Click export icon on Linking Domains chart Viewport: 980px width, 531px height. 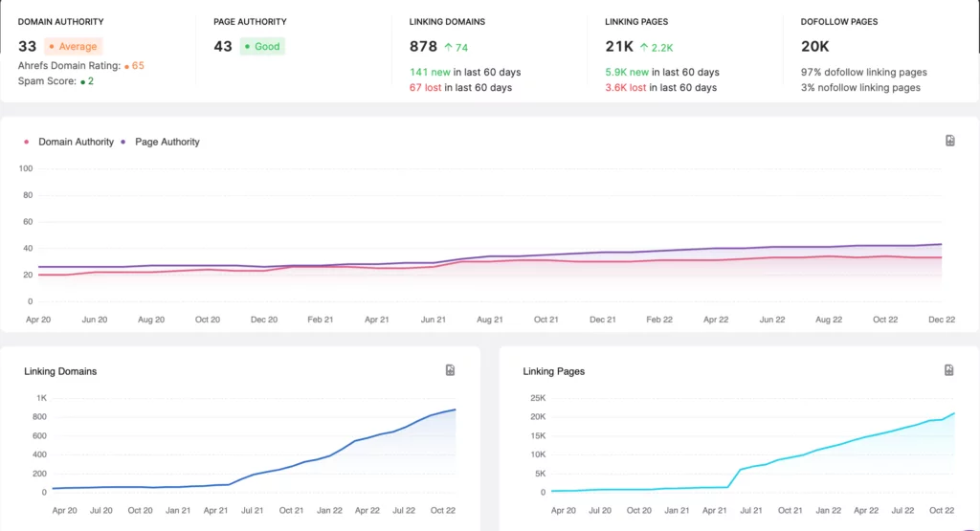(x=450, y=370)
